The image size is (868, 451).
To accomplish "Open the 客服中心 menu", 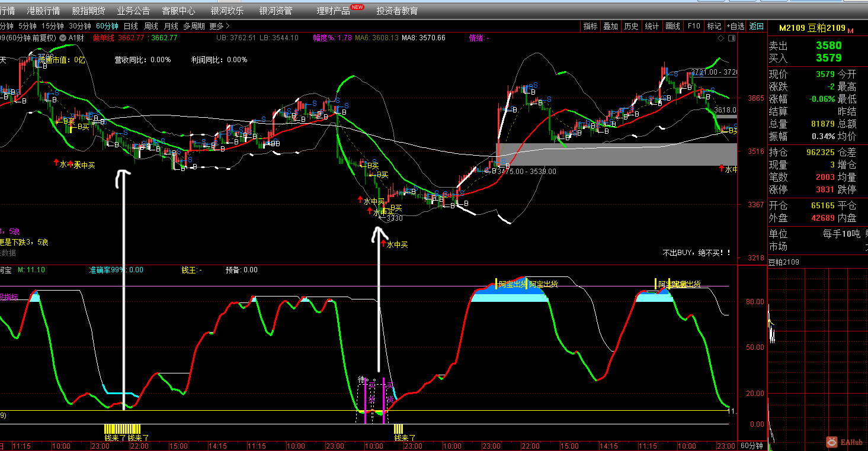I will pyautogui.click(x=178, y=11).
